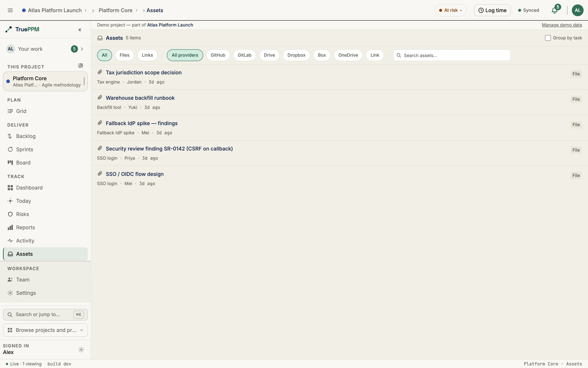This screenshot has height=368, width=588.
Task: Open Team in workspace menu
Action: click(x=45, y=280)
